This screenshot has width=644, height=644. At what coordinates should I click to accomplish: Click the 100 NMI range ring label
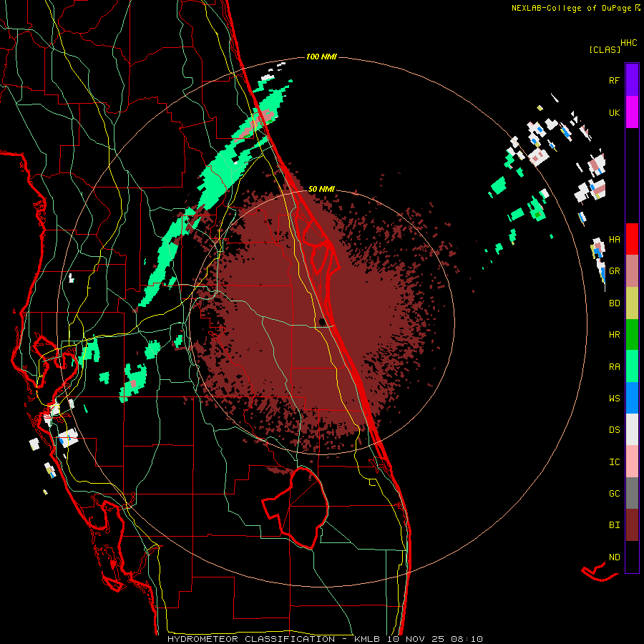pyautogui.click(x=321, y=57)
